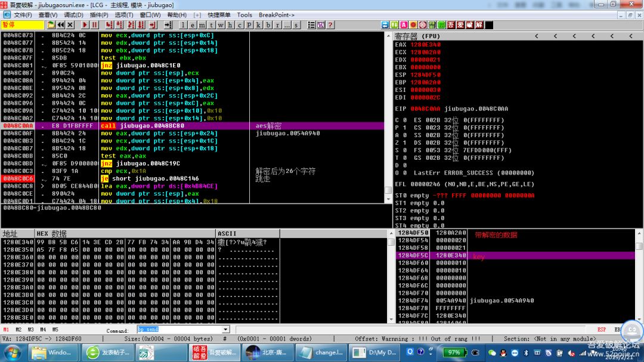Open the Memory map via m button

(x=202, y=25)
